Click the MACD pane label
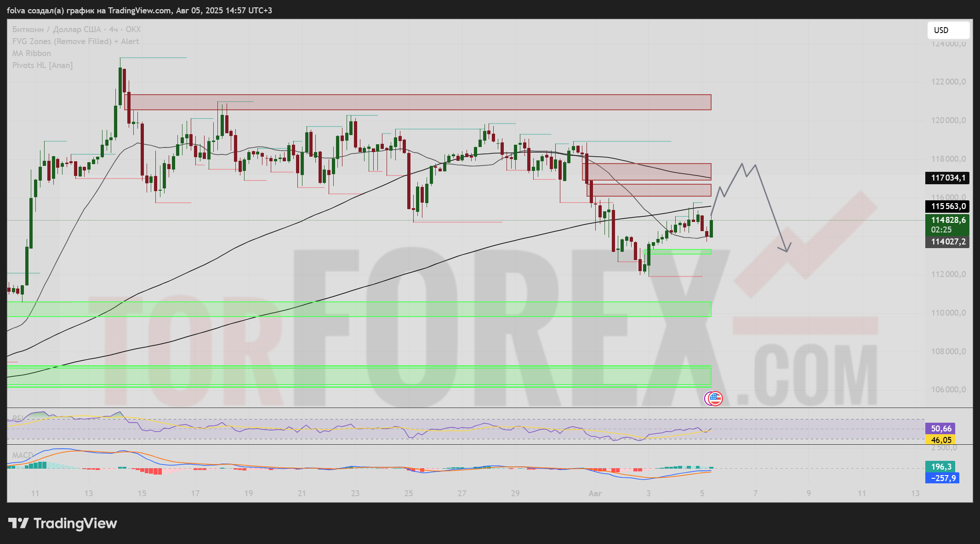The width and height of the screenshot is (980, 544). pos(22,455)
